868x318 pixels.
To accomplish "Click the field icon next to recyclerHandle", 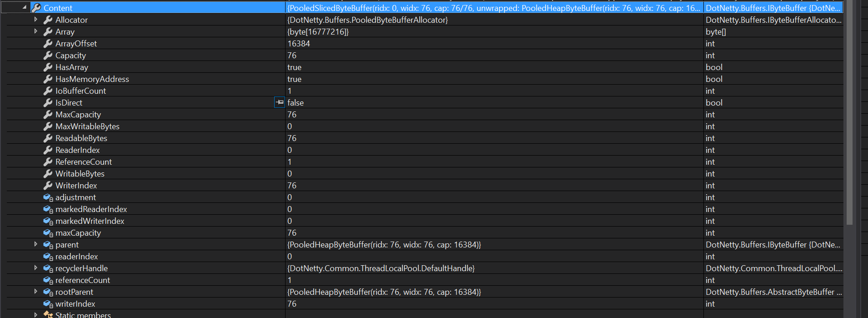I will (x=48, y=268).
